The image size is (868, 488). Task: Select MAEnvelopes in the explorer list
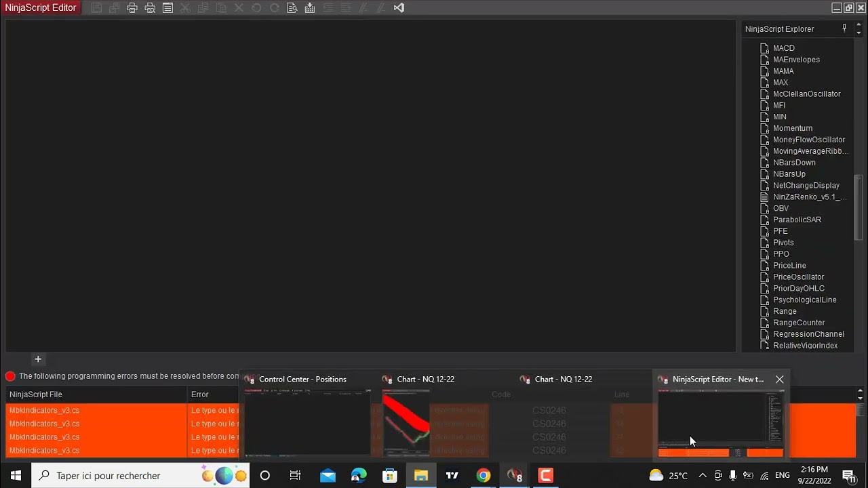796,60
